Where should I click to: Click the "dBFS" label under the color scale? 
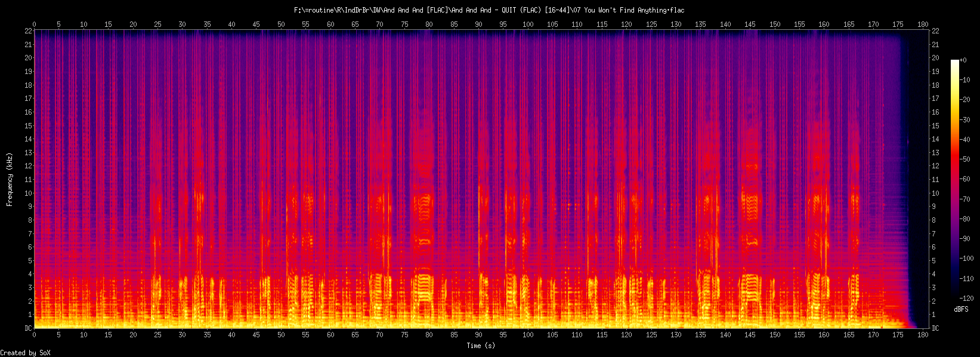pos(961,309)
